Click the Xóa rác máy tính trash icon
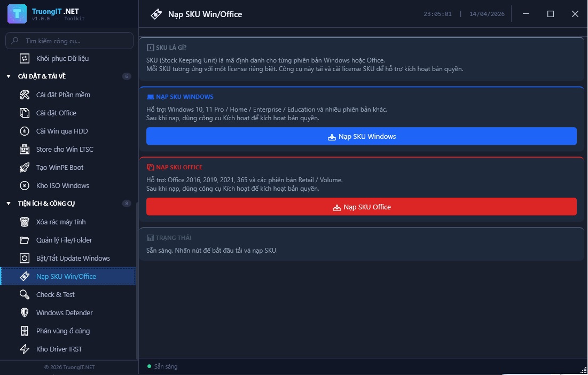Viewport: 588px width, 375px height. pyautogui.click(x=25, y=222)
